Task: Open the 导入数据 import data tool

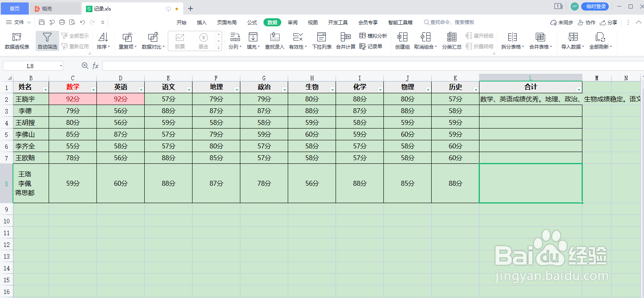Action: point(573,41)
